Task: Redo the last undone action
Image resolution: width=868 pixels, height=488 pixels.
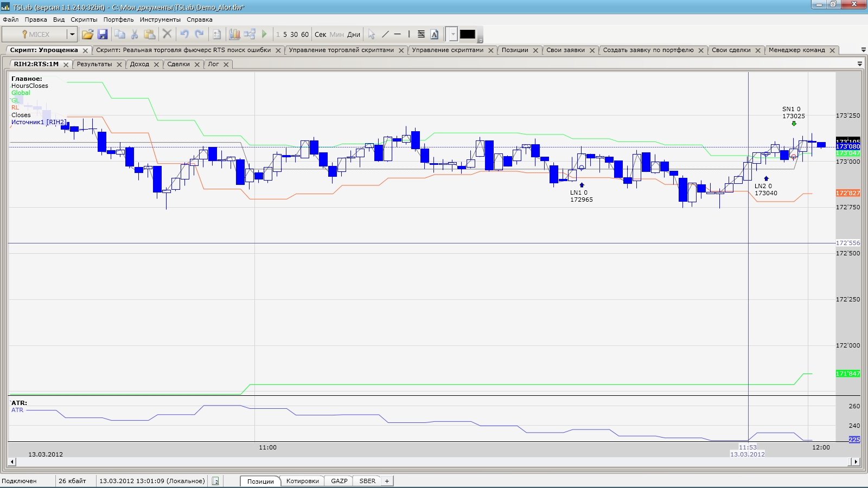Action: tap(199, 34)
